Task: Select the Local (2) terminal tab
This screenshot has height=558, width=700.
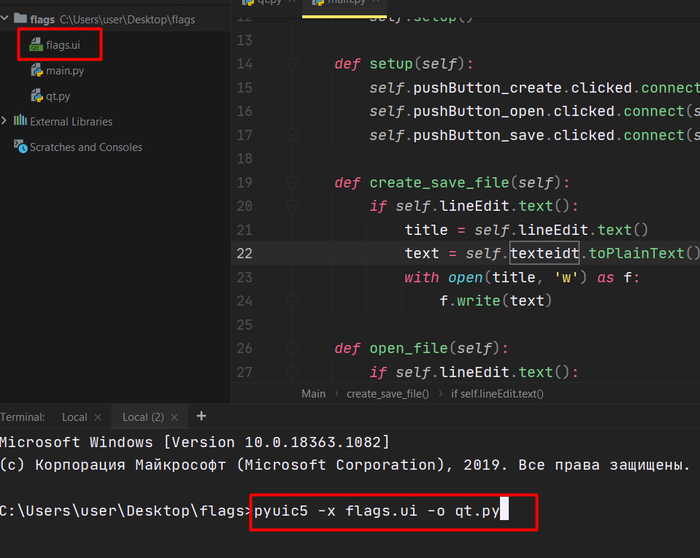Action: 142,416
